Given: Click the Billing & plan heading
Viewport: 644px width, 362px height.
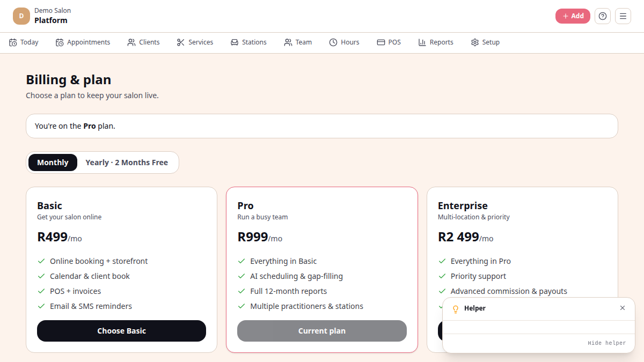Looking at the screenshot, I should [69, 80].
